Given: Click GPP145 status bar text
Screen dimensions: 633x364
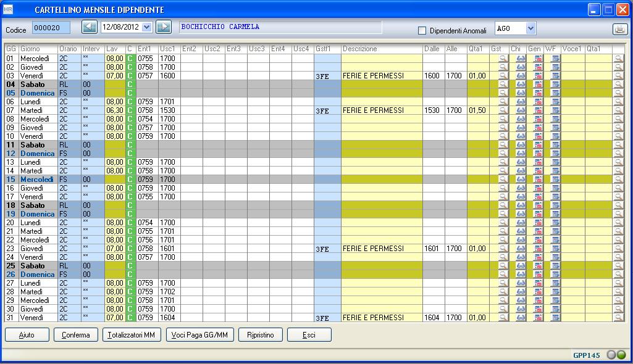Looking at the screenshot, I should tap(587, 355).
